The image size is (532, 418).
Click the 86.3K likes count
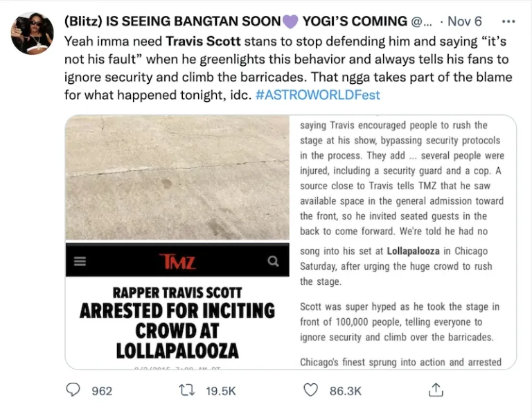coord(346,391)
